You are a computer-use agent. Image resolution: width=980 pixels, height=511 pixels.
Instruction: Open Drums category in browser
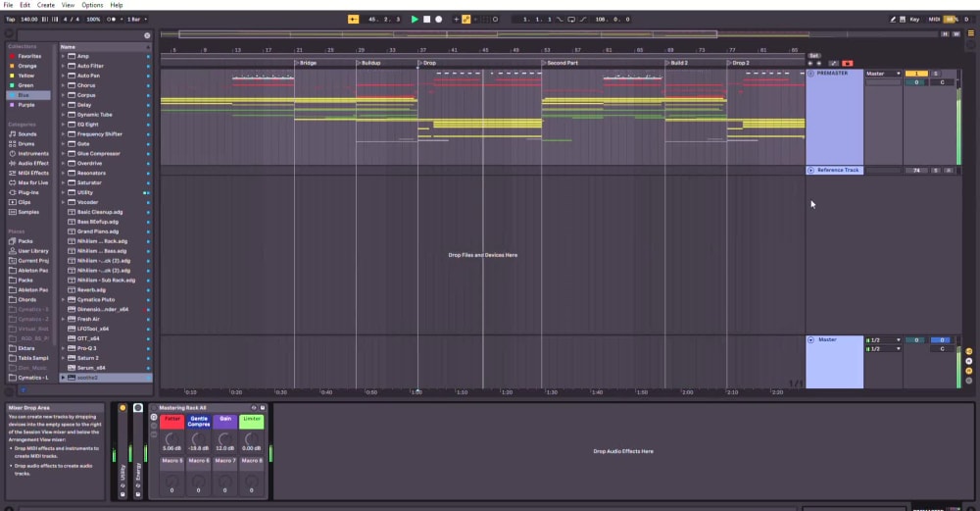tap(28, 144)
